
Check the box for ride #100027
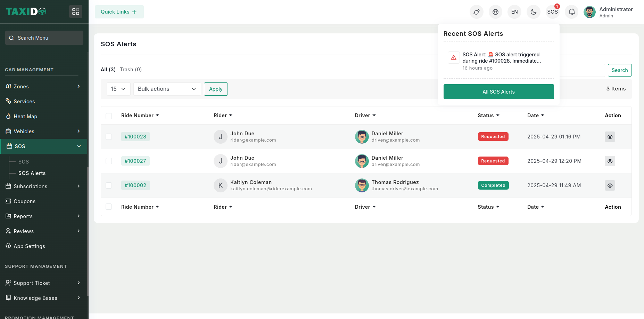pyautogui.click(x=109, y=161)
